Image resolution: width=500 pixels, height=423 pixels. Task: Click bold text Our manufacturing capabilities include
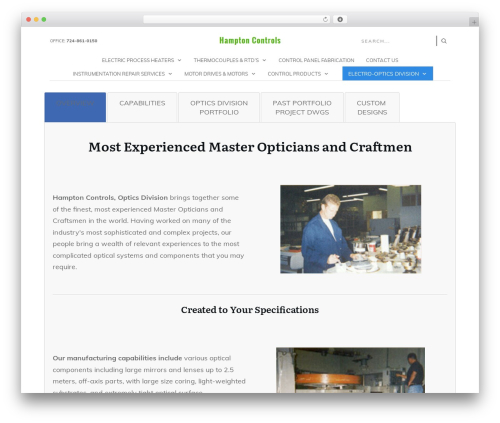[117, 358]
